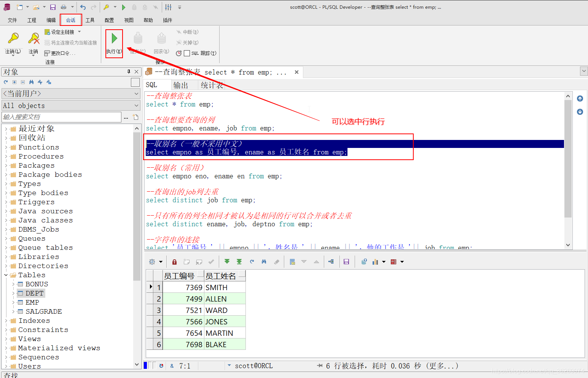Viewport: 588px width, 378px height.
Task: Click the first 注销(L) logoff key icon
Action: pos(13,38)
